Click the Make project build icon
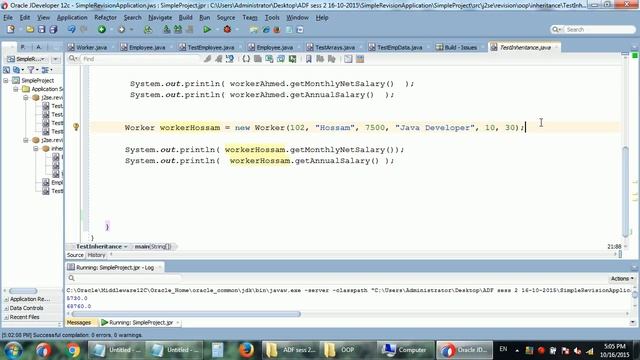Image resolution: width=640 pixels, height=360 pixels. click(167, 29)
